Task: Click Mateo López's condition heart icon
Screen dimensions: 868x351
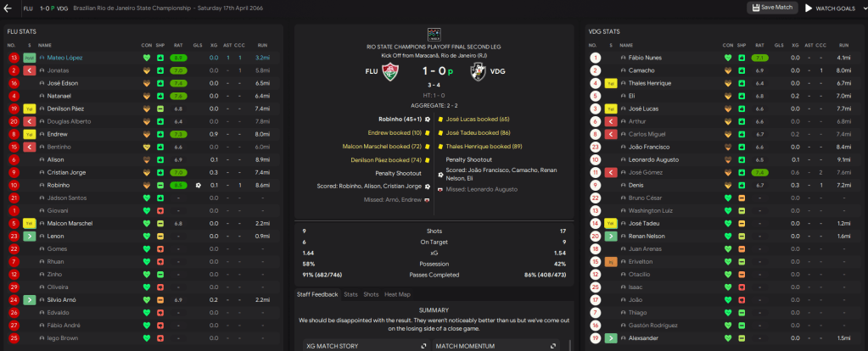Action: (x=147, y=58)
